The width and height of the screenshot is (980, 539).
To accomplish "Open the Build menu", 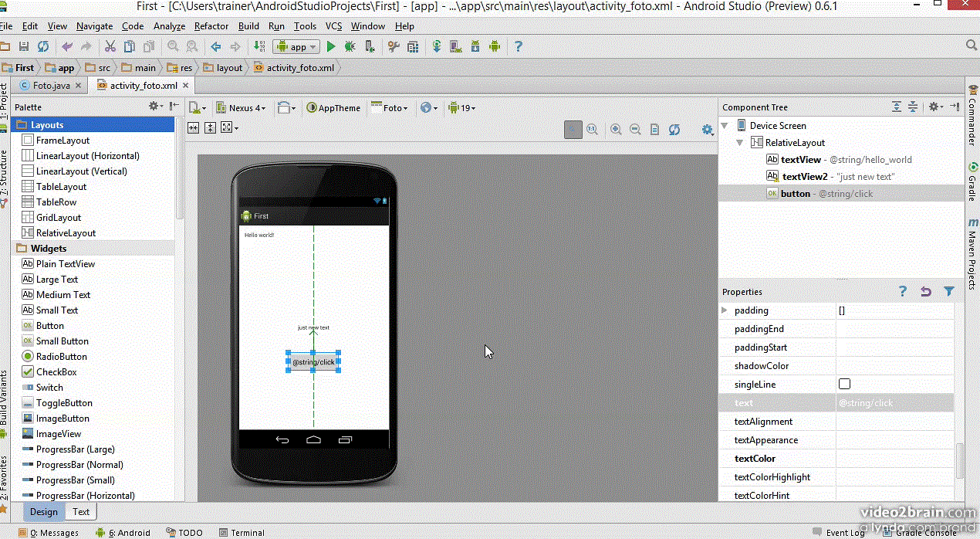I will click(x=248, y=25).
